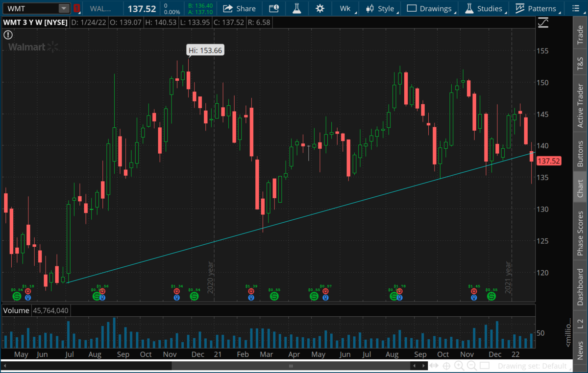Switch to the Trade sidebar tab

580,35
